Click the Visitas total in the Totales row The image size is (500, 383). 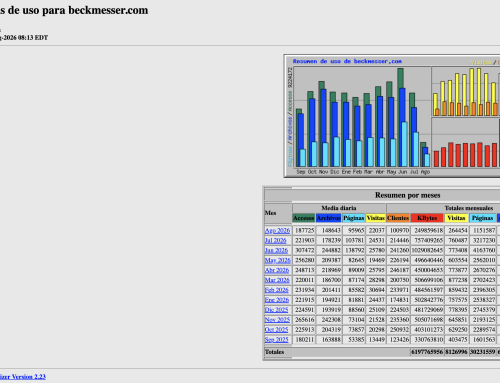point(456,352)
